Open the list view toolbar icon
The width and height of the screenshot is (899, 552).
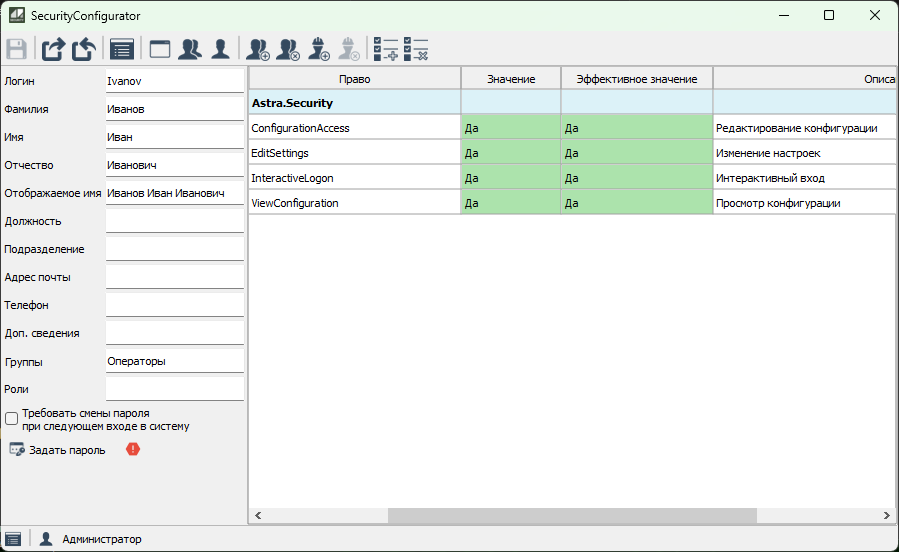122,48
